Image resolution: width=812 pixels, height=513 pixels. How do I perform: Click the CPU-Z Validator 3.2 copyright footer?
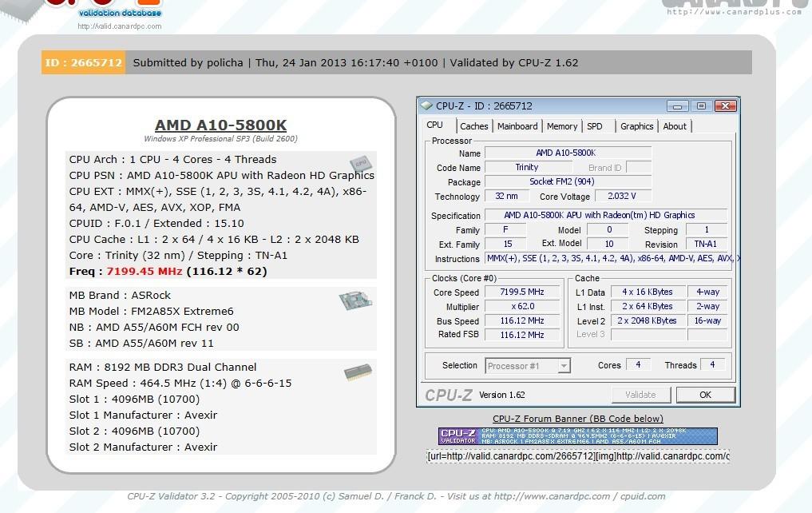[x=396, y=496]
